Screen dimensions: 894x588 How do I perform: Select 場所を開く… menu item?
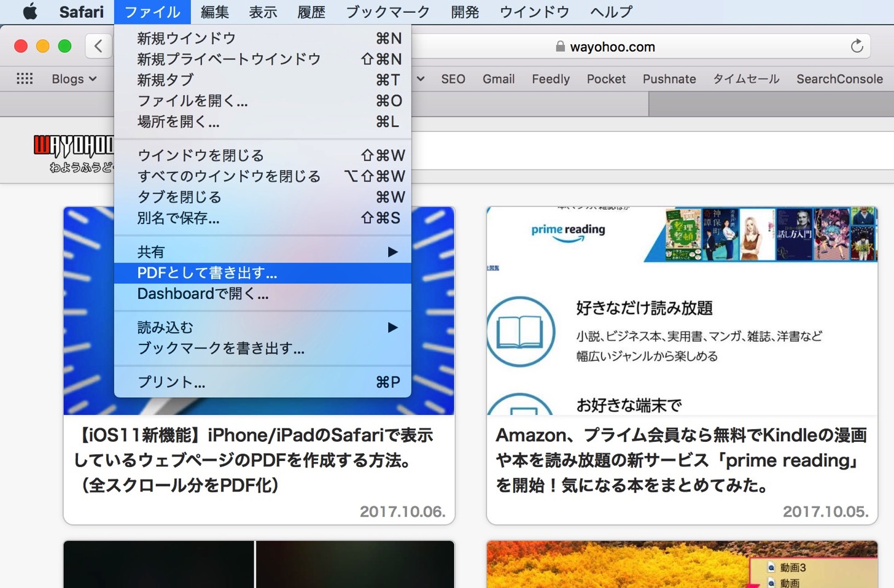pyautogui.click(x=263, y=122)
